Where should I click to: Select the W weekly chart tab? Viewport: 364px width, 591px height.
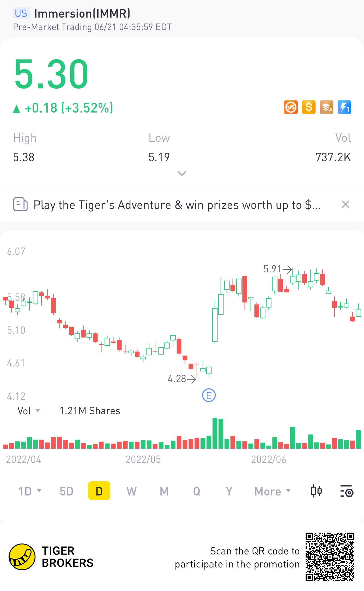point(132,491)
